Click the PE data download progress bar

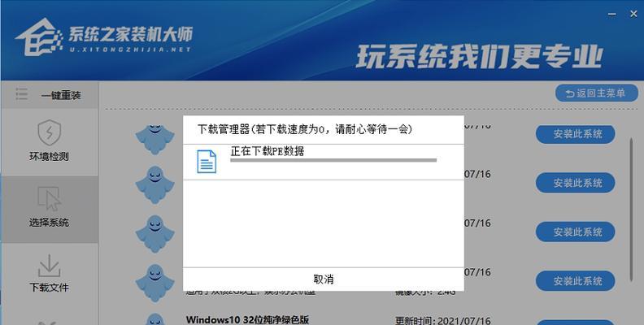(x=333, y=160)
